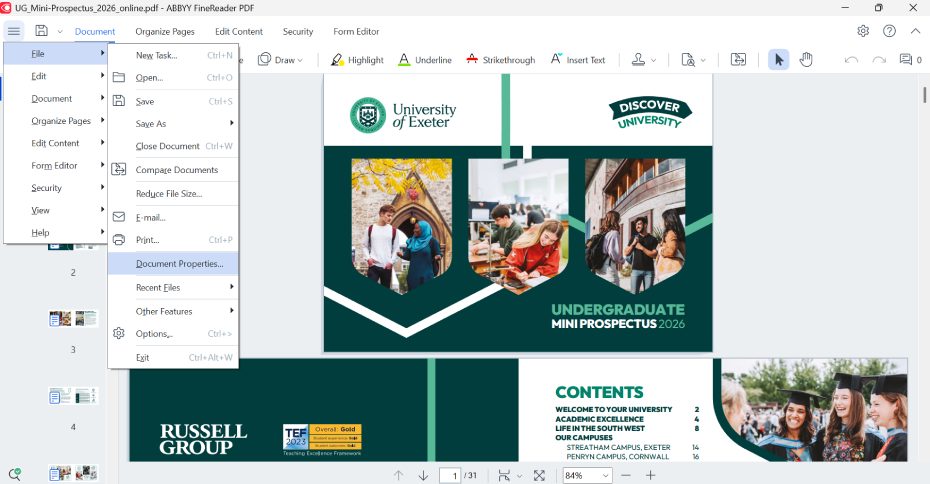Screen dimensions: 930x484
Task: Click the search icon at bottom left
Action: click(x=15, y=474)
